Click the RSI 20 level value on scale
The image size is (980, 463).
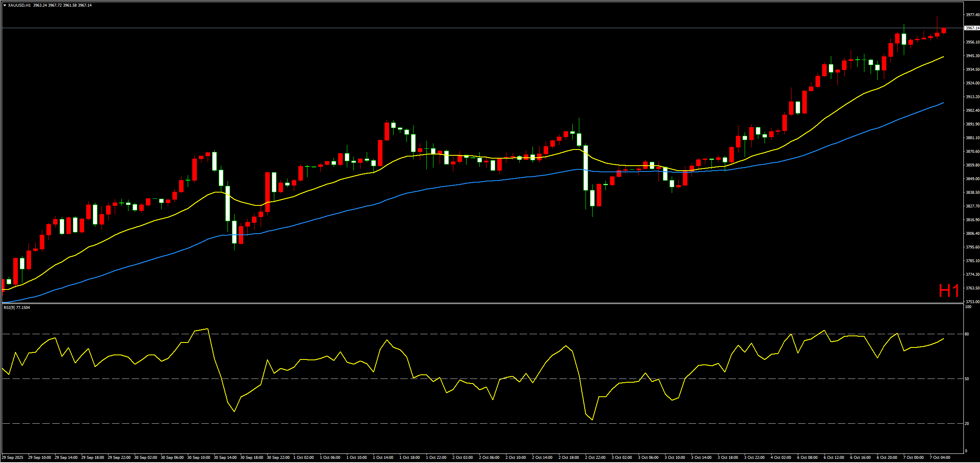click(x=967, y=424)
